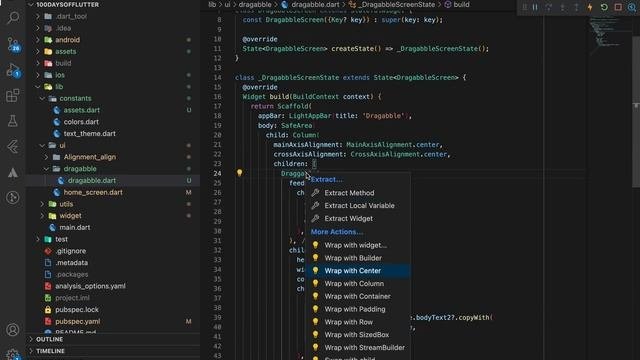This screenshot has height=360, width=640.
Task: Open the Flutter sidebar view
Action: 13,147
